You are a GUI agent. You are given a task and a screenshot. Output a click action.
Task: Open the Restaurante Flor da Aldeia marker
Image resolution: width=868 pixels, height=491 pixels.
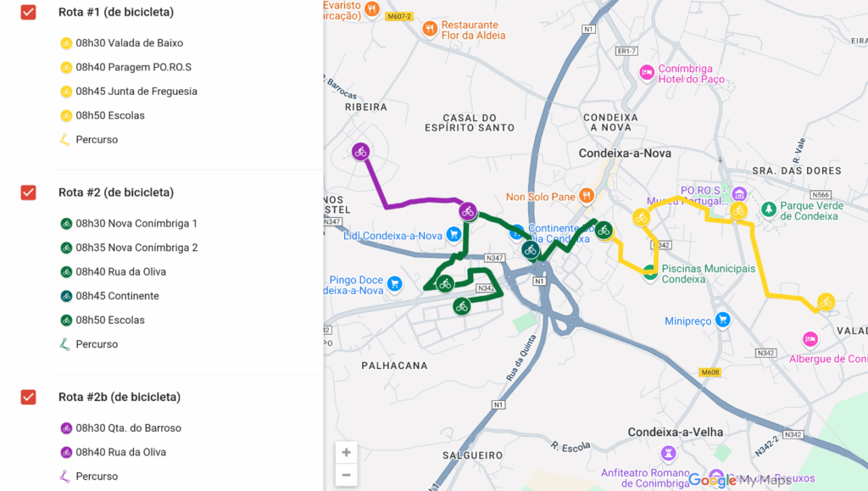(430, 29)
